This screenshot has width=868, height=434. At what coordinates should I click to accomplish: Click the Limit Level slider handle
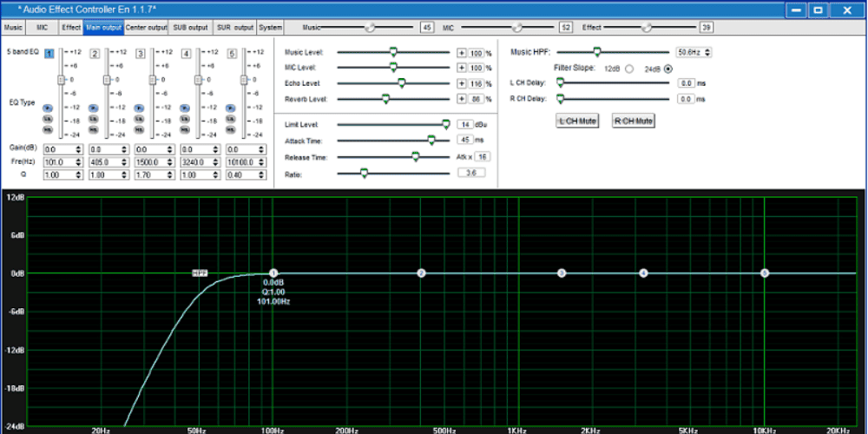point(446,124)
